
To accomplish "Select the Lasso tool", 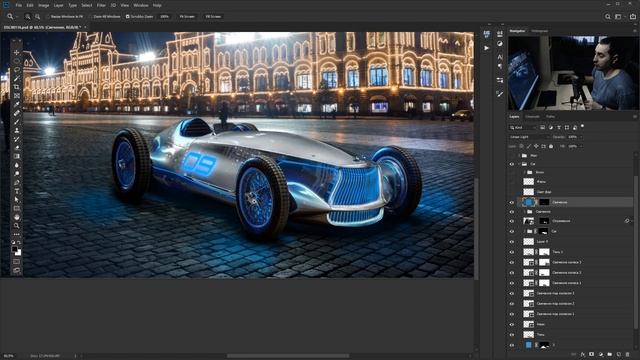I will [x=16, y=70].
